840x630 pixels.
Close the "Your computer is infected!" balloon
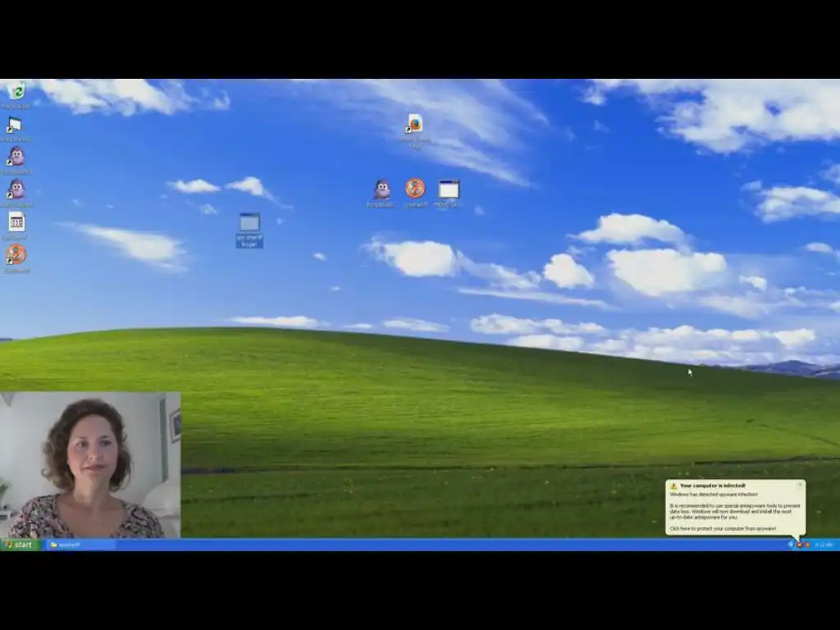pyautogui.click(x=800, y=485)
